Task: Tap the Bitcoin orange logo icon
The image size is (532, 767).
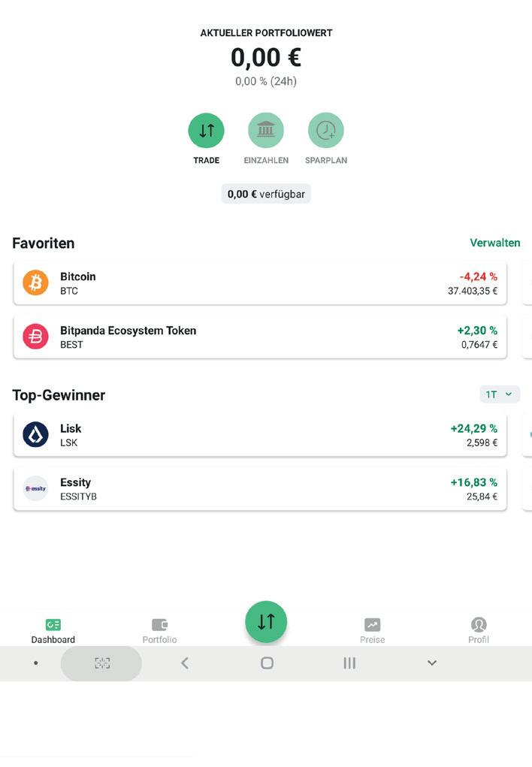Action: [x=35, y=283]
